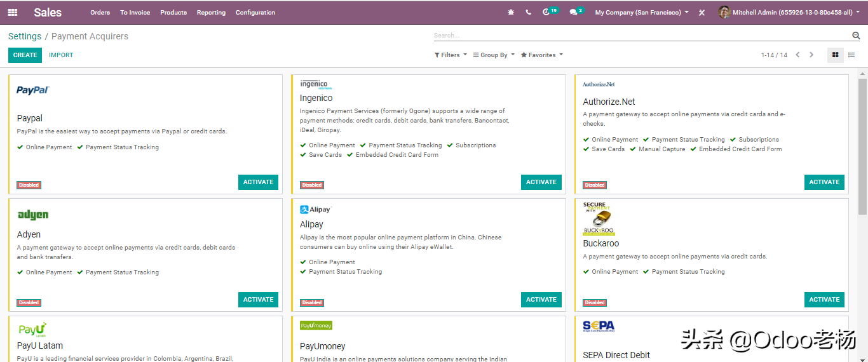Viewport: 868px width, 362px height.
Task: Open the PayUmoney card title
Action: pos(323,347)
